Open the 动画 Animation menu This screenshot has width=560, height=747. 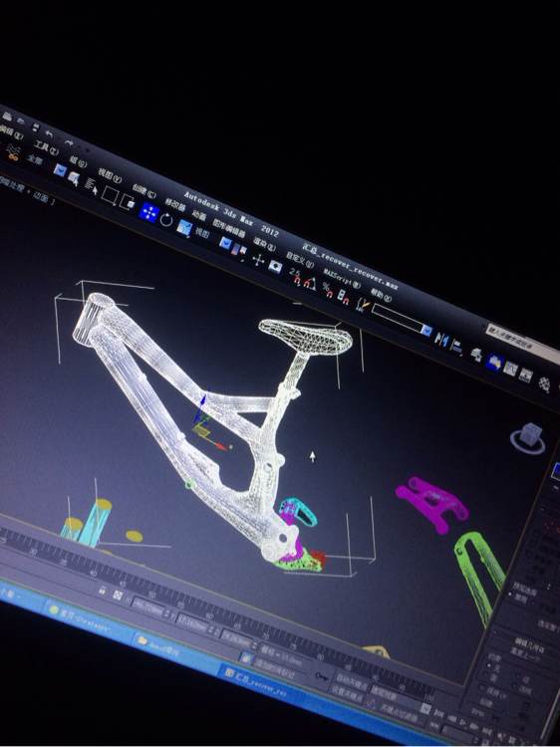pos(198,216)
